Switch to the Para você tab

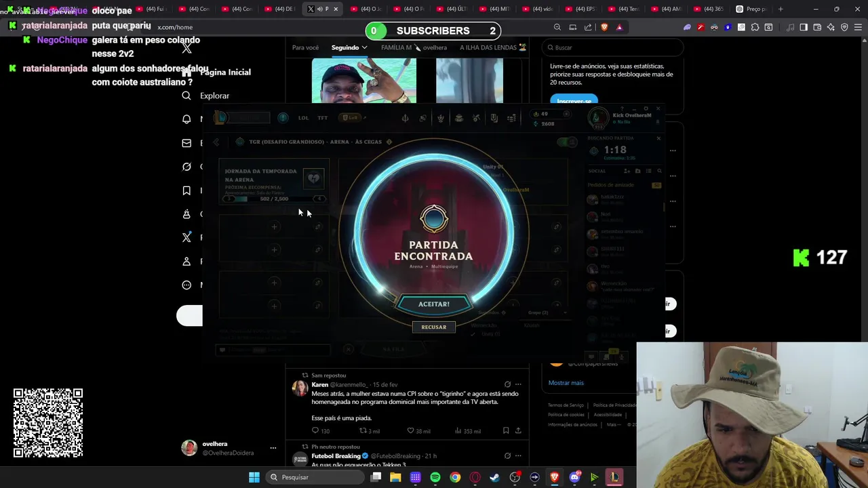[305, 47]
